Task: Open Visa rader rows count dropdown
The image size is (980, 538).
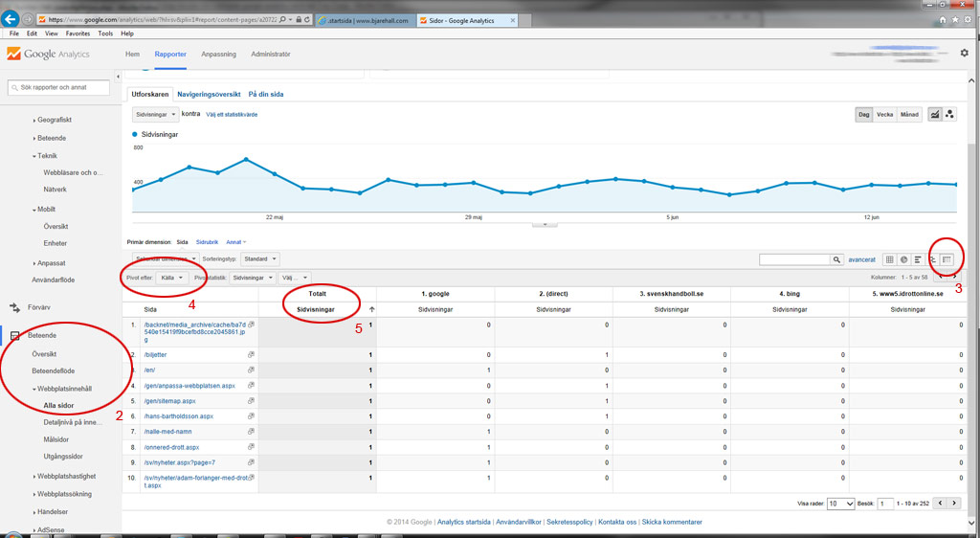Action: (x=840, y=503)
